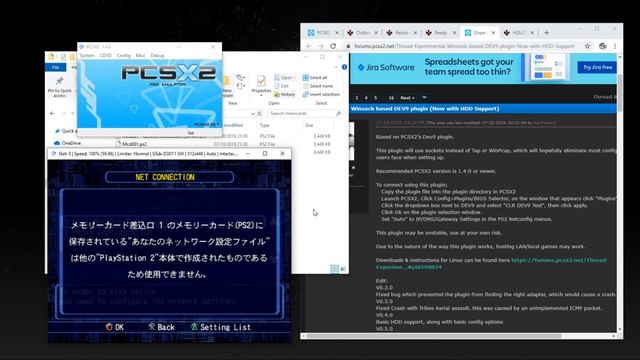Switch to the last browser tab
Viewport: 640px width, 360px height.
click(x=519, y=33)
